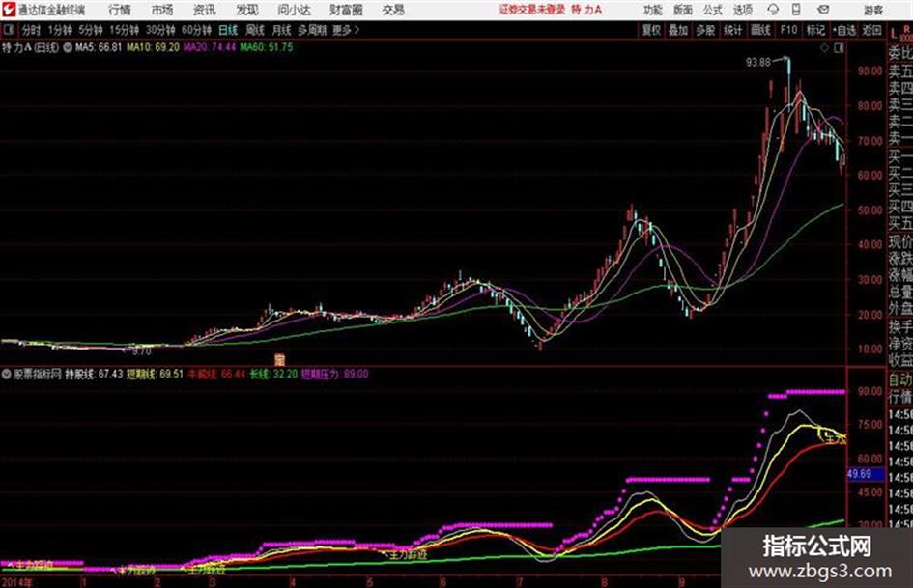Click the 游客 guest account label

tap(873, 10)
